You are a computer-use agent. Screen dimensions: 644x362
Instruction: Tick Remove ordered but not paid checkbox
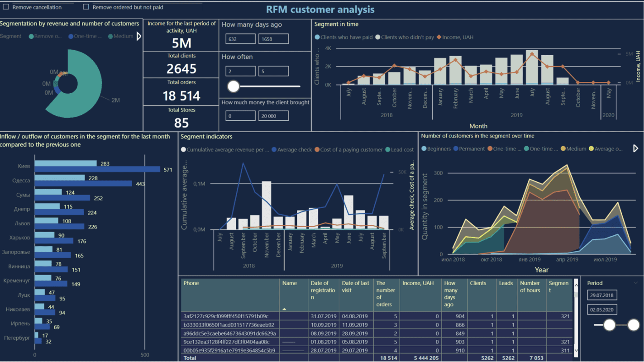[x=86, y=7]
